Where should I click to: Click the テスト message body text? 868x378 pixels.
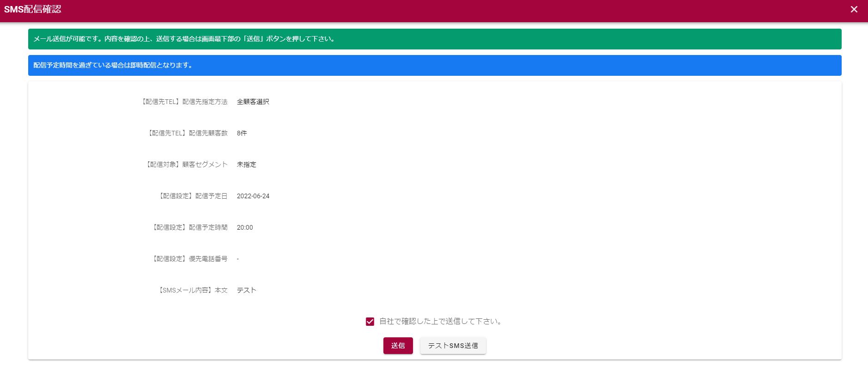pyautogui.click(x=246, y=290)
